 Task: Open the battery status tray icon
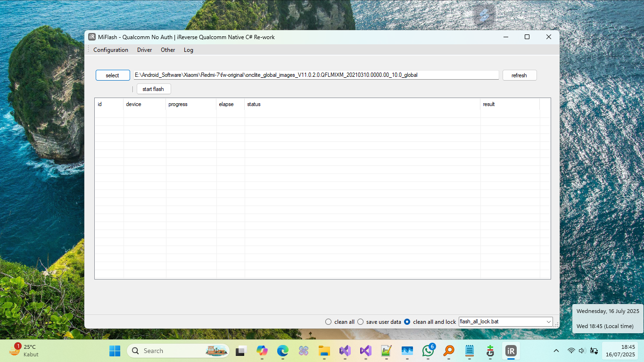[594, 351]
